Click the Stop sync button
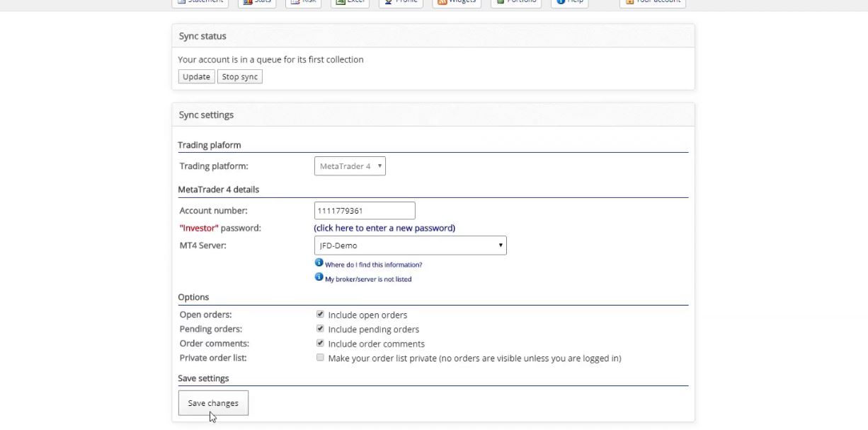868x430 pixels. pos(240,76)
